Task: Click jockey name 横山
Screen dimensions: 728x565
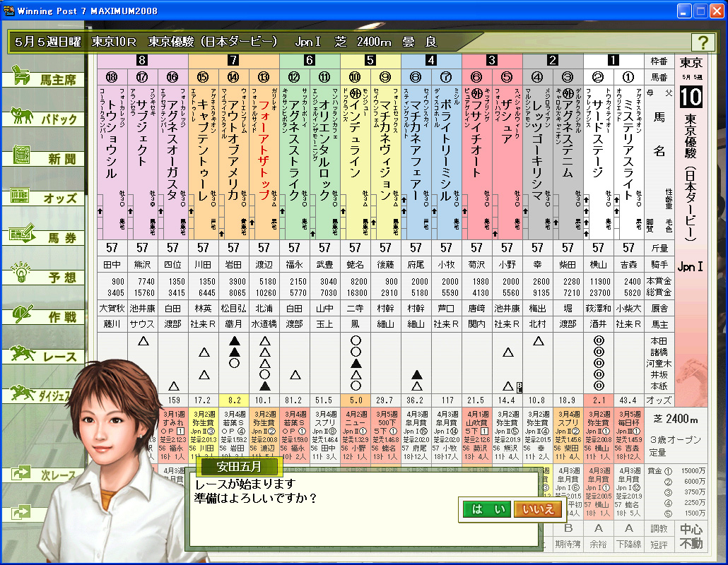Action: point(598,264)
